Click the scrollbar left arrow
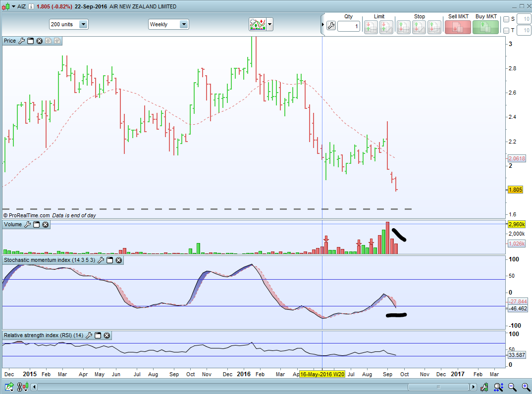 (x=34, y=387)
